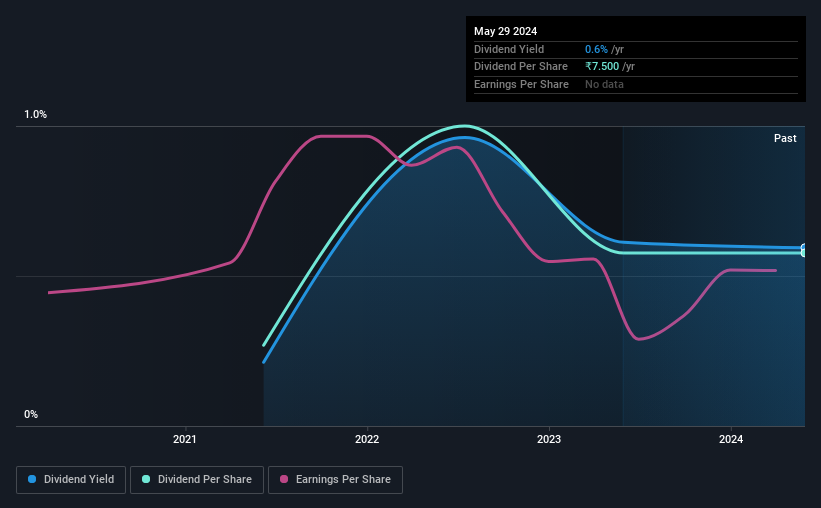This screenshot has height=508, width=821.
Task: Click the blue Dividend Yield legend dot
Action: (32, 479)
